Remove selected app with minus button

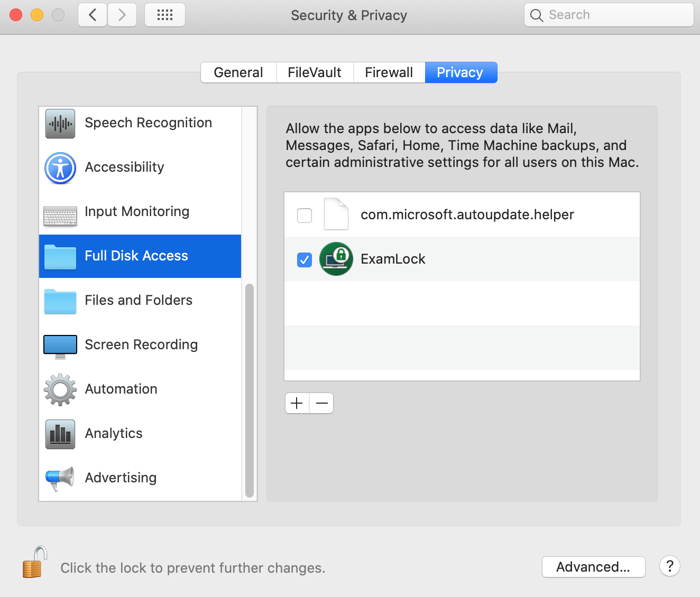click(321, 404)
